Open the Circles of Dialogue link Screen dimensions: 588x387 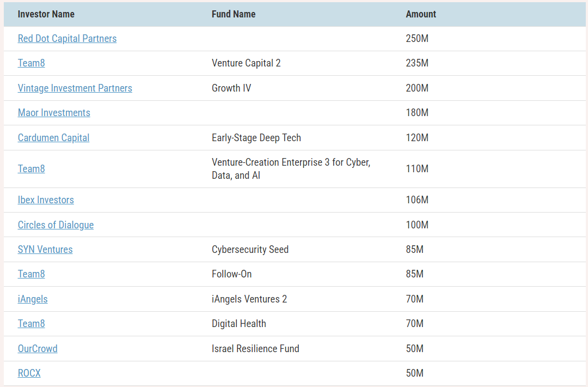[x=56, y=225]
